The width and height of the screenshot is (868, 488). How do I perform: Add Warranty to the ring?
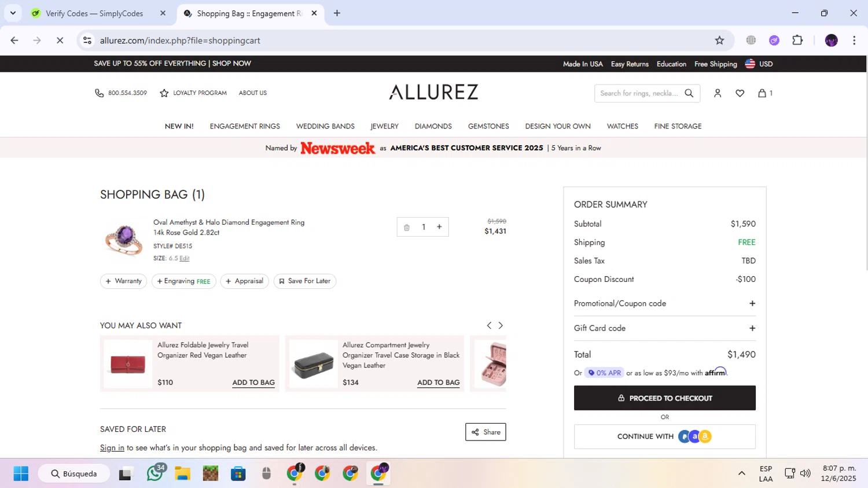click(x=123, y=281)
